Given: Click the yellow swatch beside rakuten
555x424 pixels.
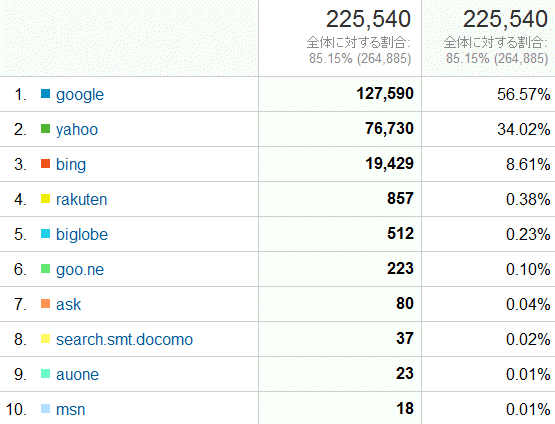Looking at the screenshot, I should 45,199.
